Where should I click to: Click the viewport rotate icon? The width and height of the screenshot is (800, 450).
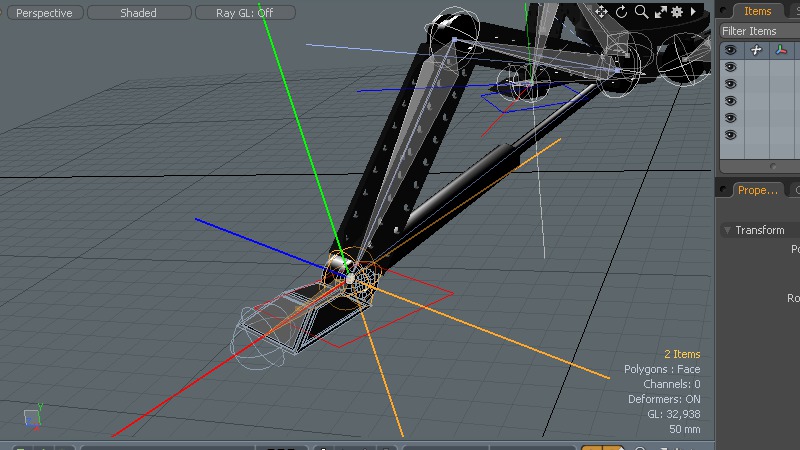pyautogui.click(x=621, y=12)
